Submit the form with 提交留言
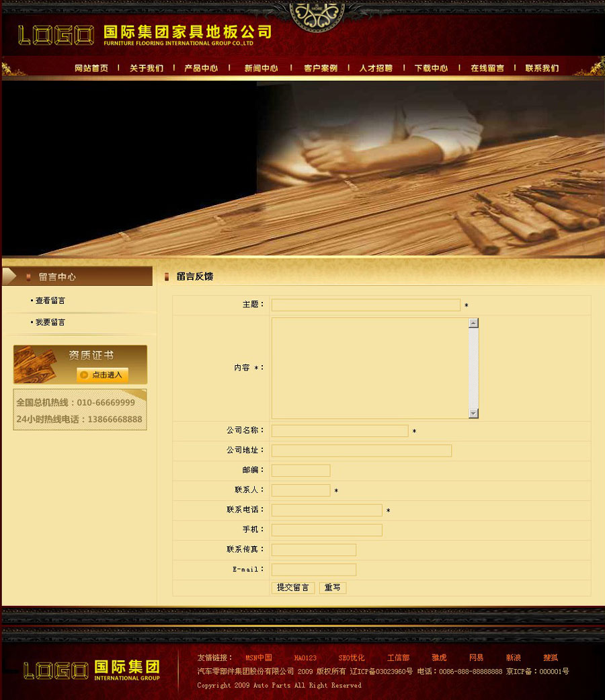The height and width of the screenshot is (700, 605). (x=293, y=588)
